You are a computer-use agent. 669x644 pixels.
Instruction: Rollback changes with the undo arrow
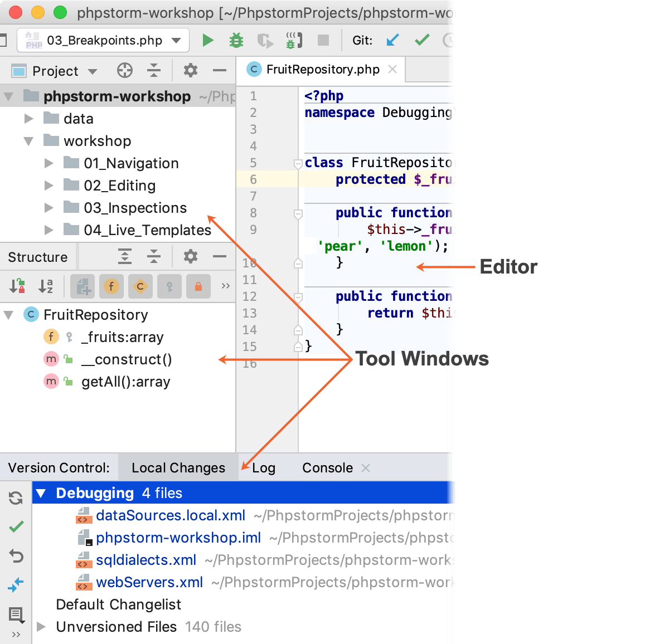pos(16,555)
